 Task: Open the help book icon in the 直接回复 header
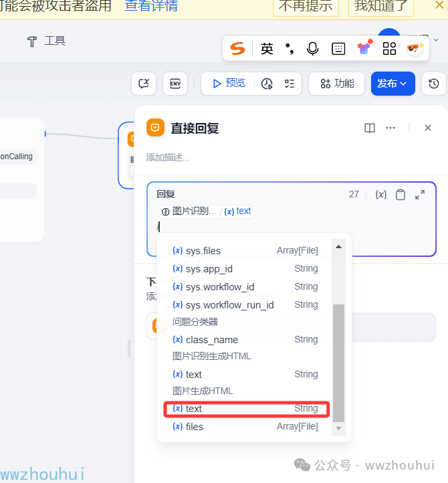pos(370,128)
